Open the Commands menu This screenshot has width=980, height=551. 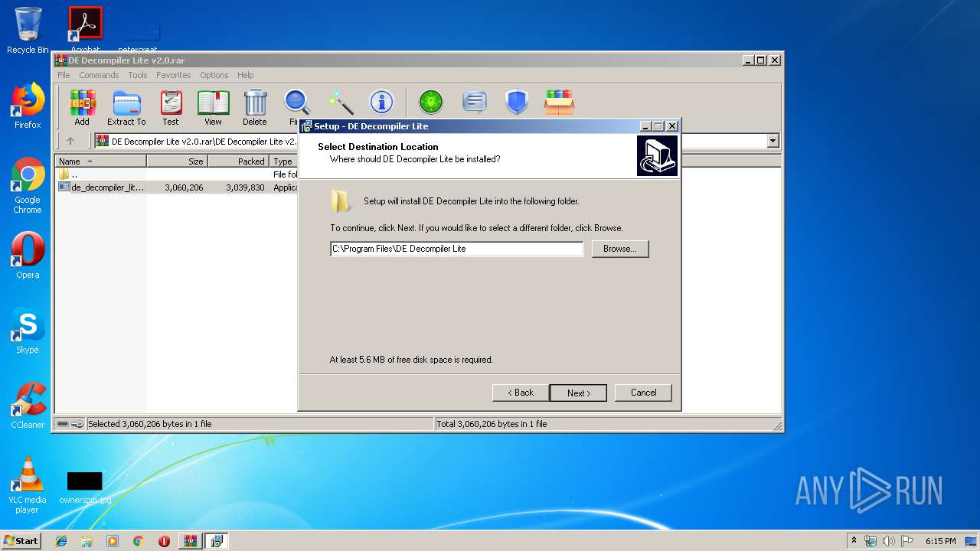point(99,75)
